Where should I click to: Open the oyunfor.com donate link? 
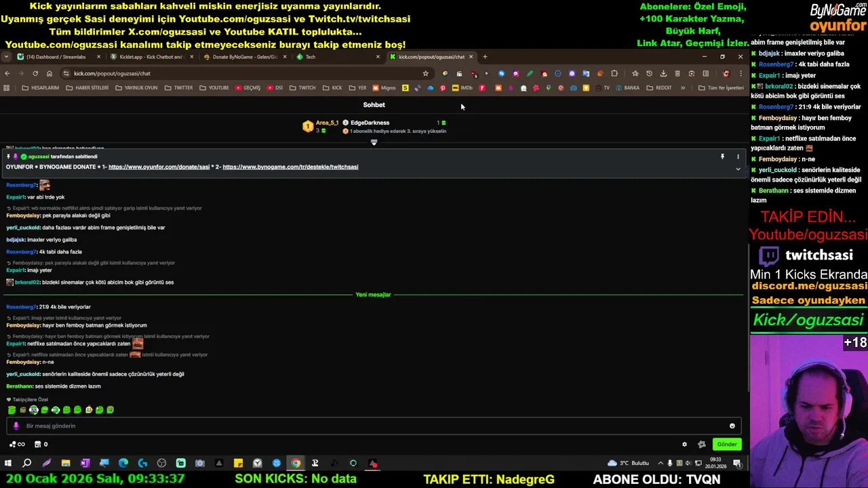[x=159, y=167]
